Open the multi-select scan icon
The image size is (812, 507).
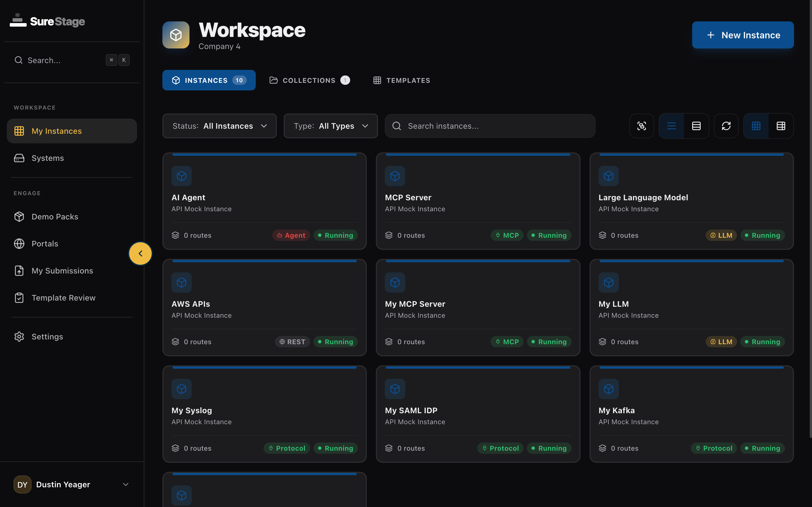(x=641, y=126)
